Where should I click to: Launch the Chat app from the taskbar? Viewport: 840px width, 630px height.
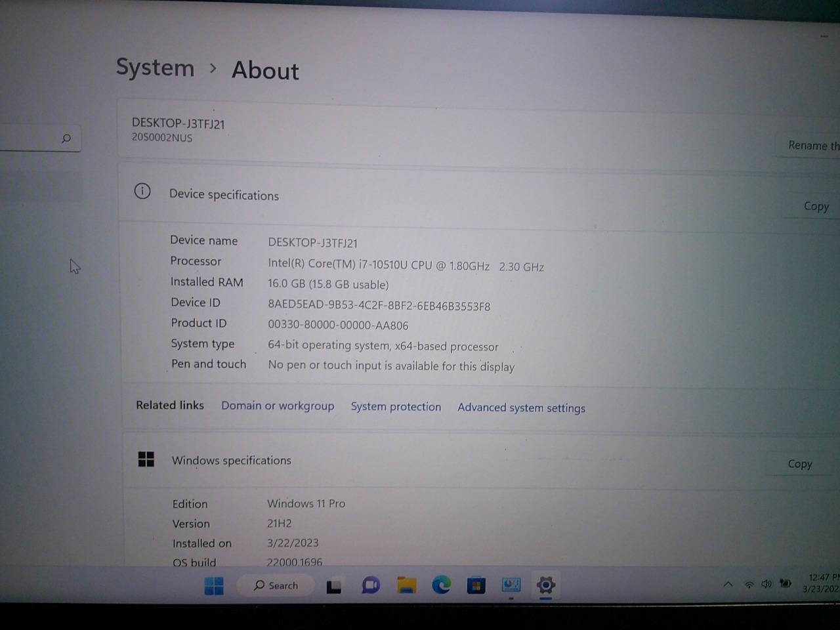(371, 585)
